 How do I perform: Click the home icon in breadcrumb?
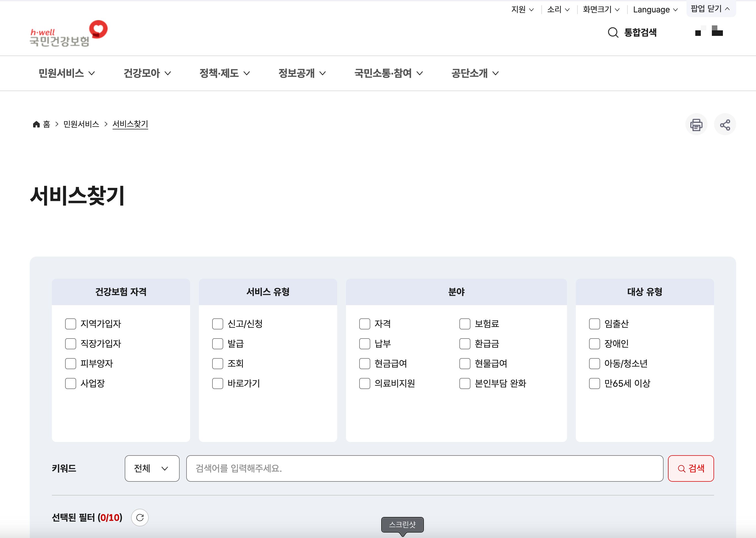pyautogui.click(x=36, y=124)
